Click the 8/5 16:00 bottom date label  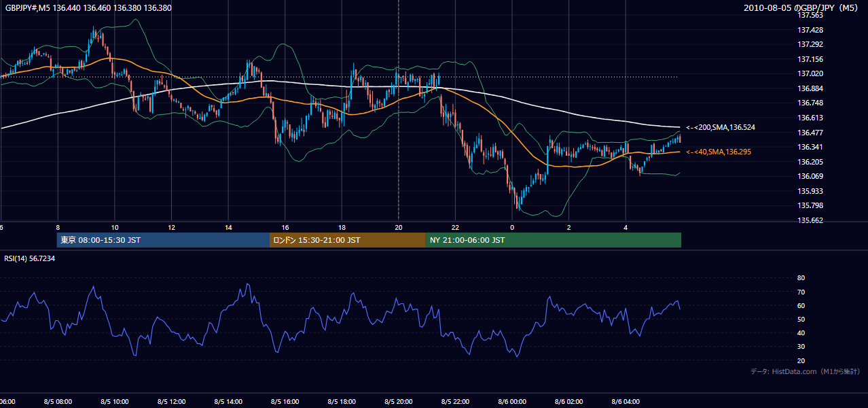tap(285, 402)
